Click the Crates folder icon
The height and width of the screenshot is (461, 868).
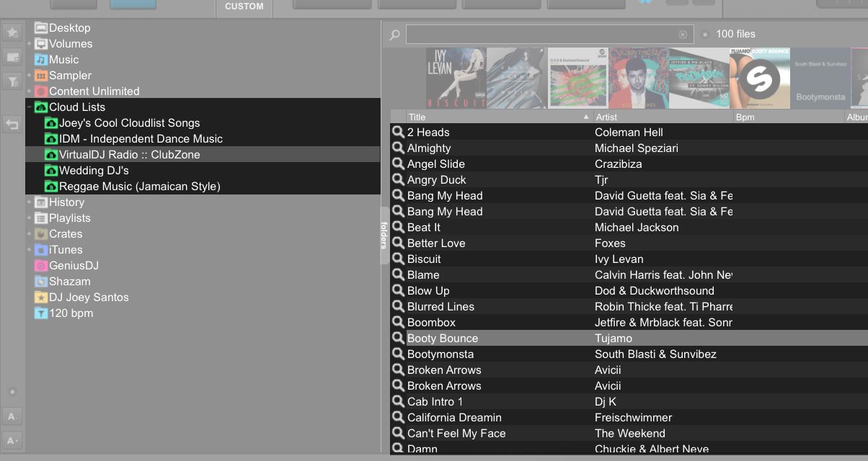coord(41,234)
